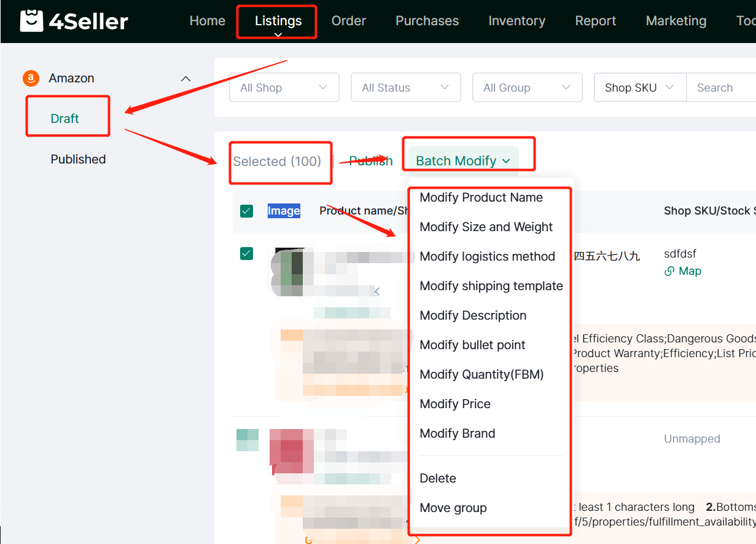
Task: Choose Modify shipping template menu entry
Action: click(491, 286)
